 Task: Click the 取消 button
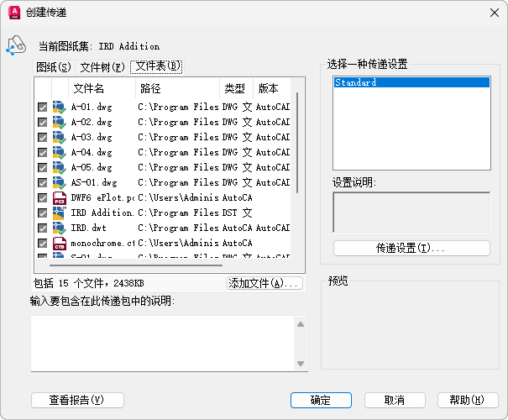click(x=395, y=400)
